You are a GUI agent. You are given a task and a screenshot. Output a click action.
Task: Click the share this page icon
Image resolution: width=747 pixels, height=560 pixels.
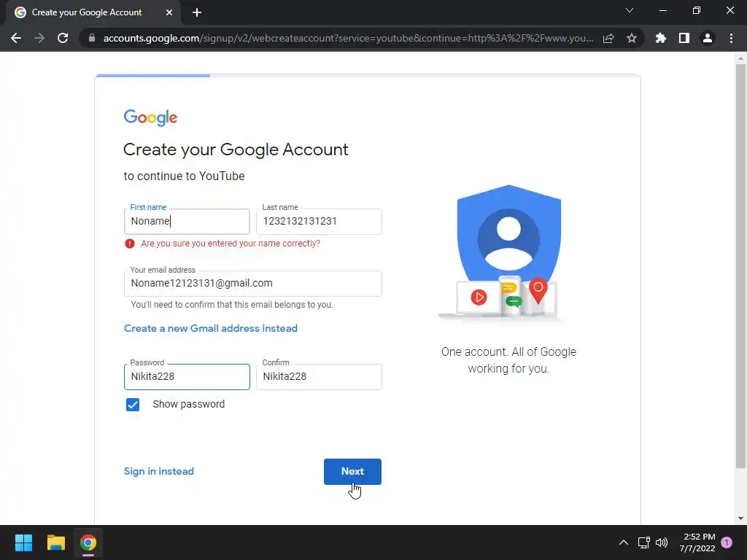(x=608, y=38)
